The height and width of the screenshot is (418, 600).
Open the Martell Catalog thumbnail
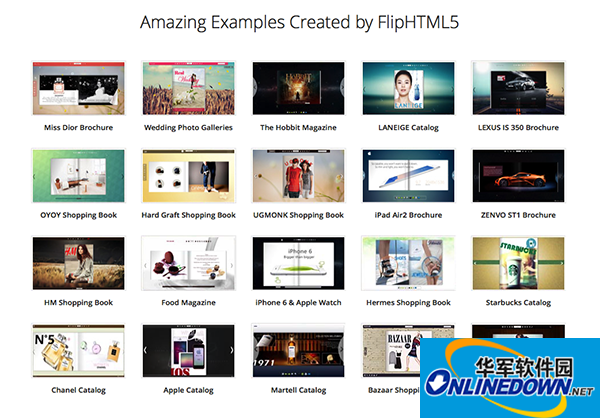(x=298, y=351)
